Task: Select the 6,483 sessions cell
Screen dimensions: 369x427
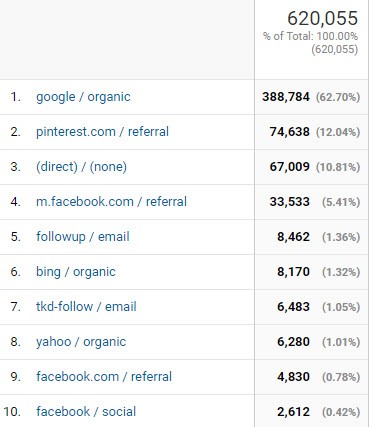Action: 293,307
